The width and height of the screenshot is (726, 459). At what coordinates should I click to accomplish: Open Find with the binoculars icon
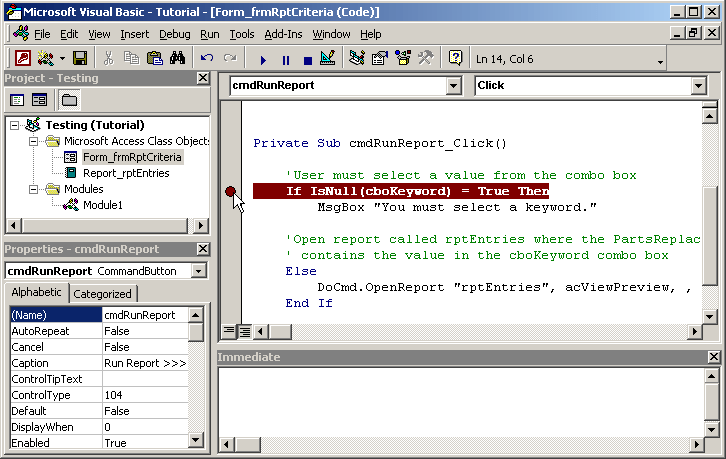tap(177, 58)
